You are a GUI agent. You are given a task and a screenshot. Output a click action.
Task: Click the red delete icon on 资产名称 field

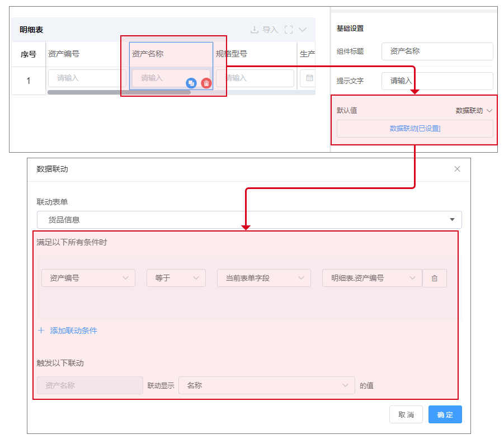(206, 83)
